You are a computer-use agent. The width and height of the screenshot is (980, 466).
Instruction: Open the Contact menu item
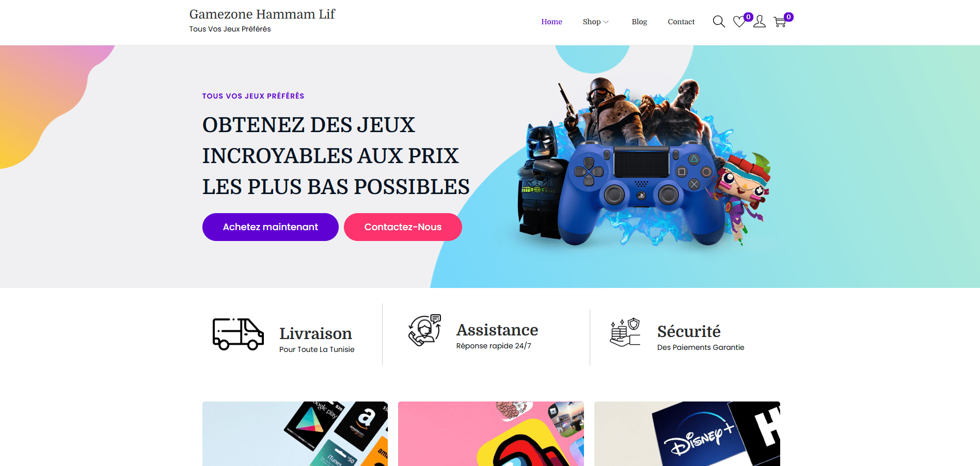(681, 22)
